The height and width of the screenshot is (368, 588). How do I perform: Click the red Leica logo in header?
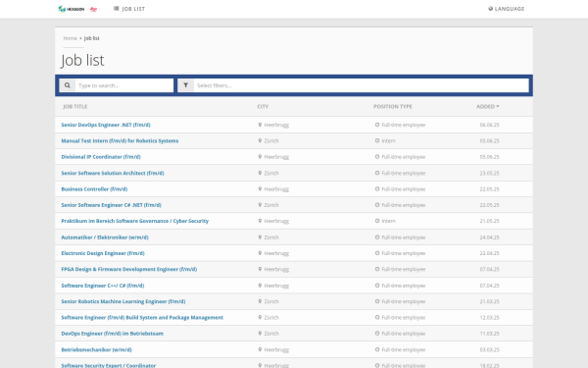93,9
